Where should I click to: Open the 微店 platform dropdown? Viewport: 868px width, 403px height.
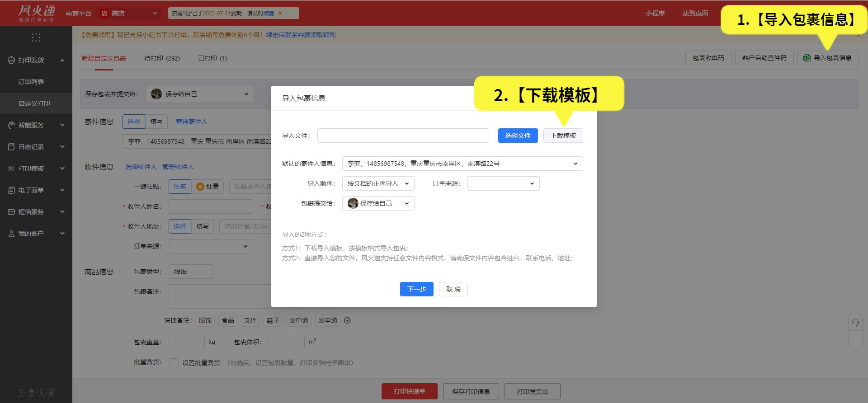pyautogui.click(x=130, y=13)
